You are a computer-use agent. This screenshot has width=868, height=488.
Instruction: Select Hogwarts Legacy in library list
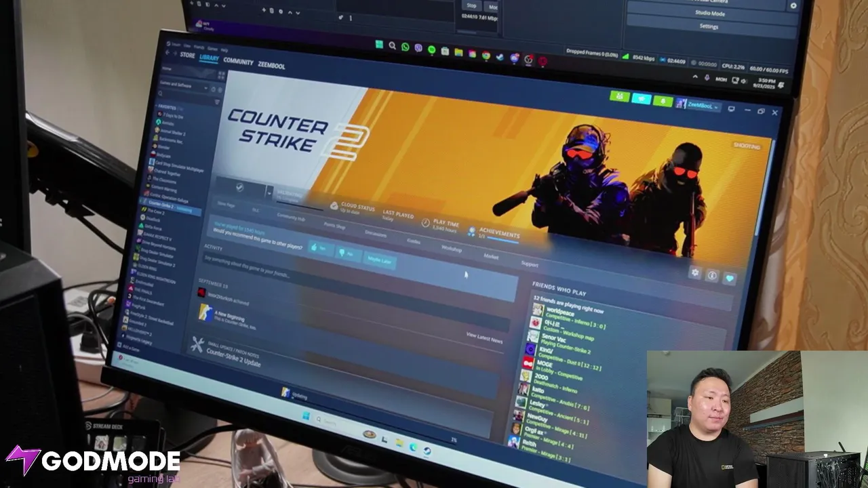138,341
